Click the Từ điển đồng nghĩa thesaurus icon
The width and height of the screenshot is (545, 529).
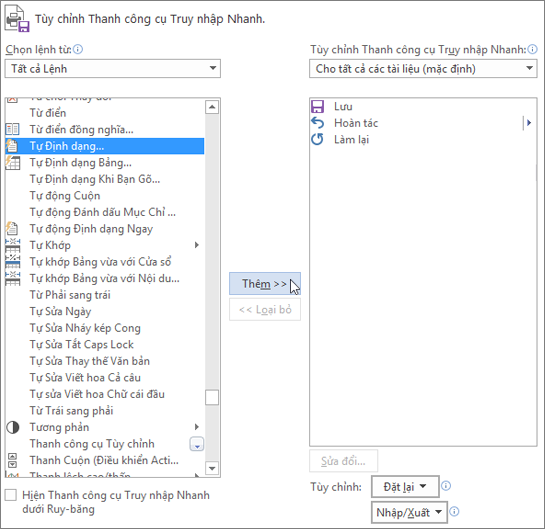pyautogui.click(x=13, y=129)
